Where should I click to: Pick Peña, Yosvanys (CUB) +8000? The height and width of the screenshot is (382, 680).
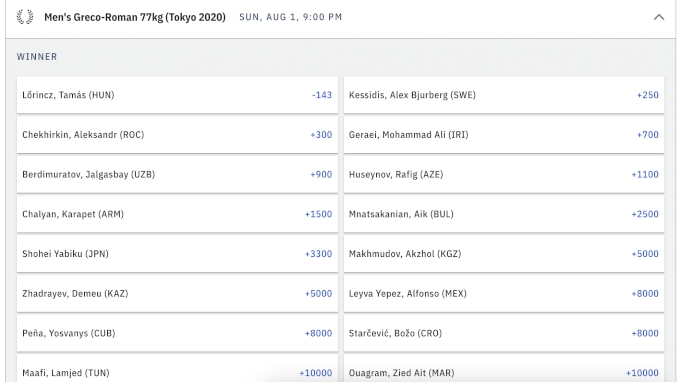click(x=177, y=333)
